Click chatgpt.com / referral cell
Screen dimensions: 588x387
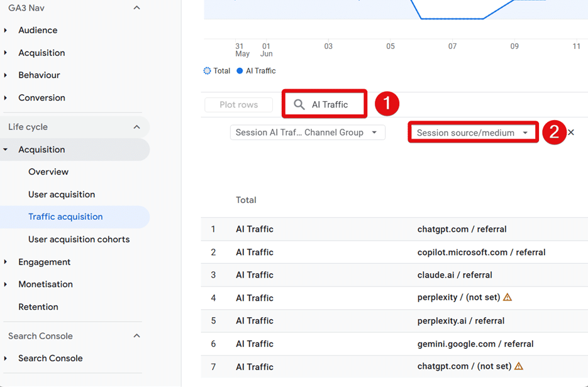[462, 229]
